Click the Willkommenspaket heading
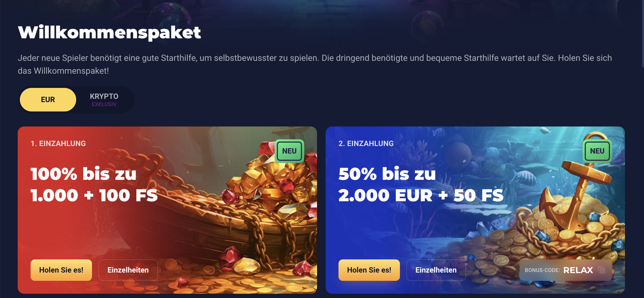Viewport: 644px width, 298px height. pos(109,32)
